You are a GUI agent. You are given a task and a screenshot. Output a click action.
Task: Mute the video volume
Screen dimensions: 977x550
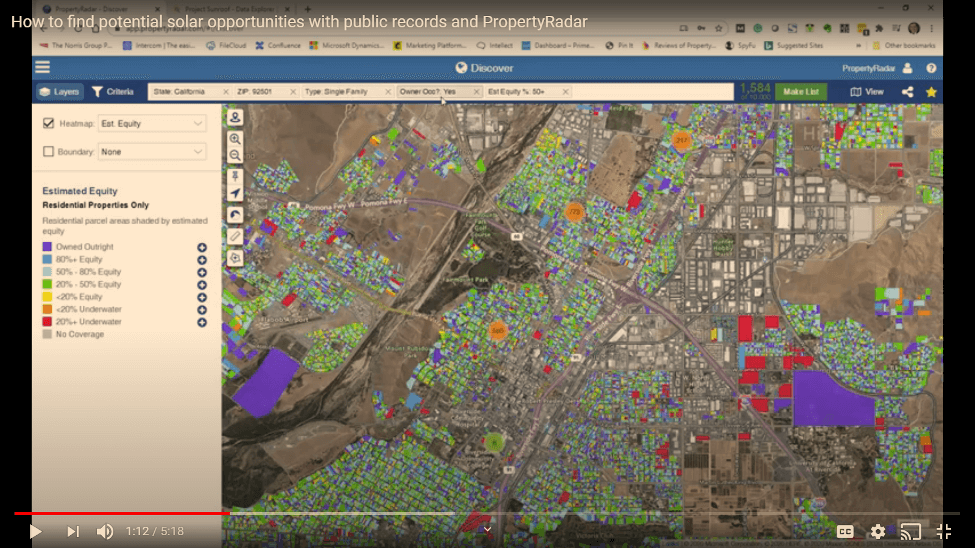(105, 531)
